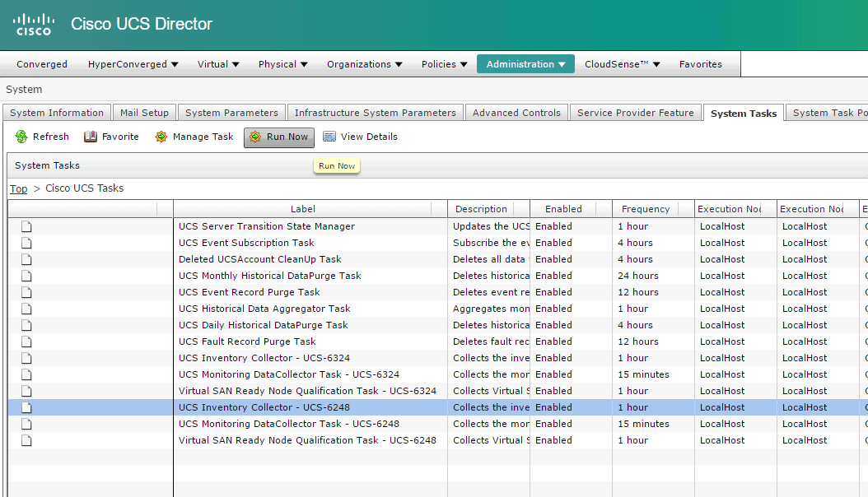The width and height of the screenshot is (868, 497).
Task: Click the Cisco logo in the header
Action: 34,25
